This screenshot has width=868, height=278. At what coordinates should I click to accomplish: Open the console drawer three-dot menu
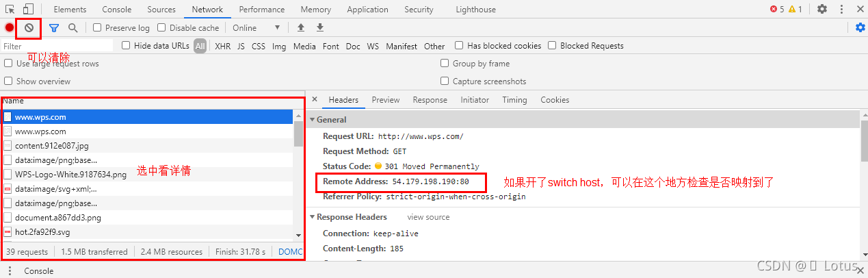10,271
